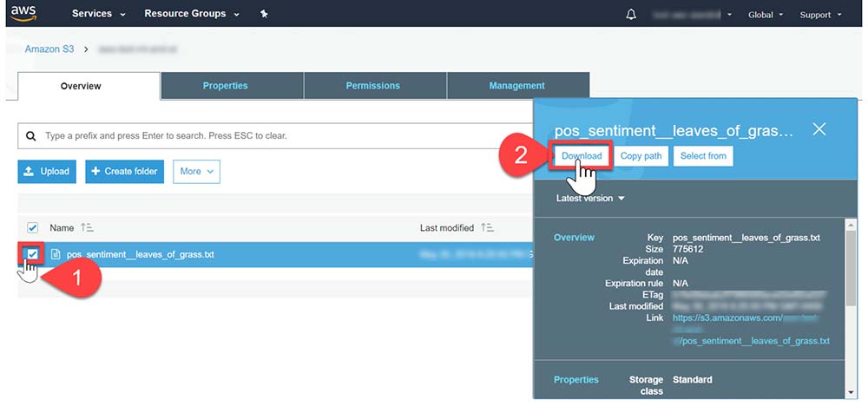Open the Latest version dropdown
Viewport: 868px width, 406px height.
(590, 198)
